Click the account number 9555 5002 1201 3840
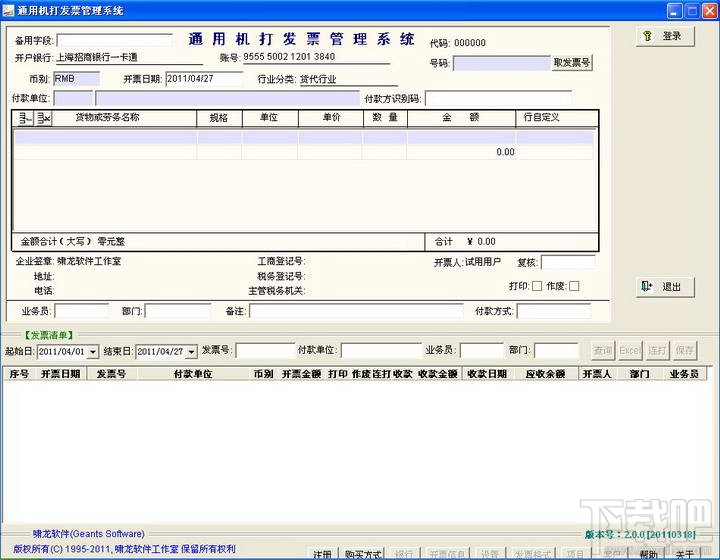This screenshot has width=720, height=560. point(289,56)
